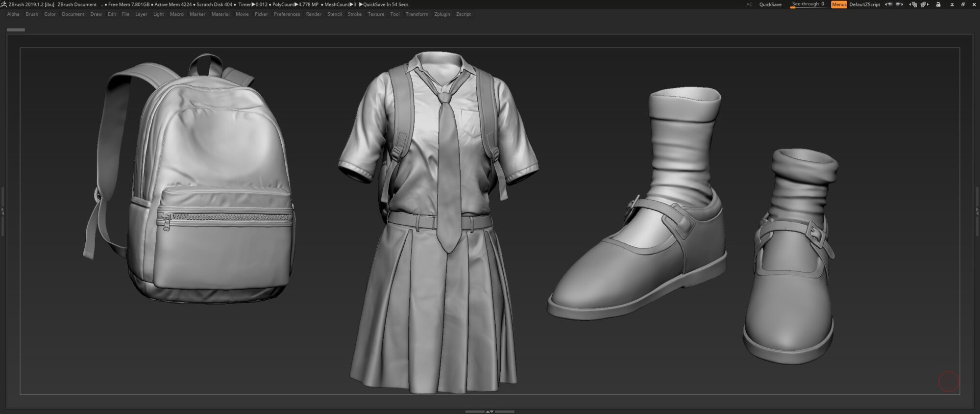
Task: Click the backpack model in the canvas
Action: point(206,186)
